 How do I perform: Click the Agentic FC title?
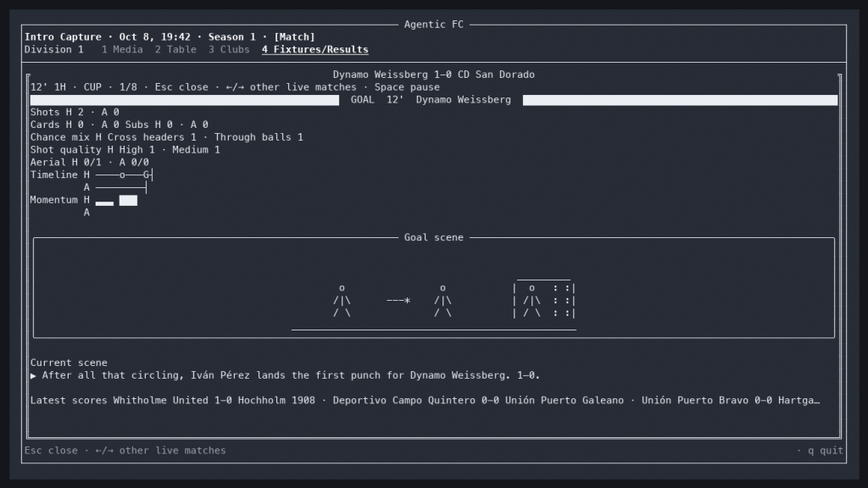tap(433, 25)
